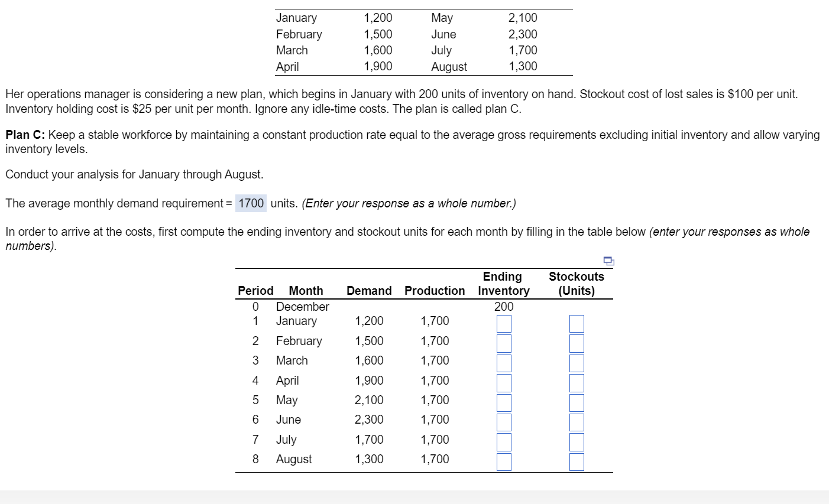Select August's Ending Inventory field

(503, 461)
